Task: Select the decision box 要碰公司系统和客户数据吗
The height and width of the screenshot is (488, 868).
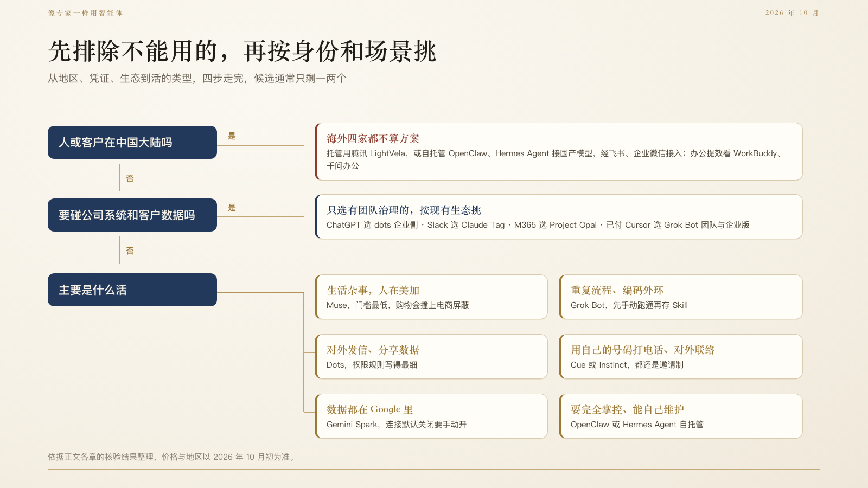Action: click(x=132, y=215)
